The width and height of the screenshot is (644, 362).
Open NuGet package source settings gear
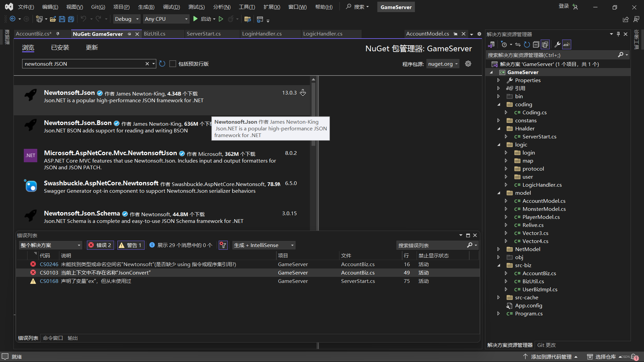(468, 64)
